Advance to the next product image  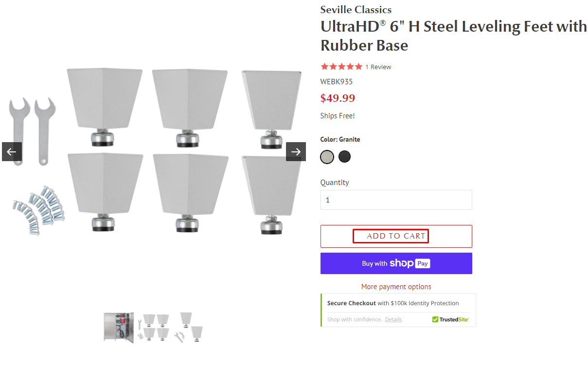pos(296,151)
